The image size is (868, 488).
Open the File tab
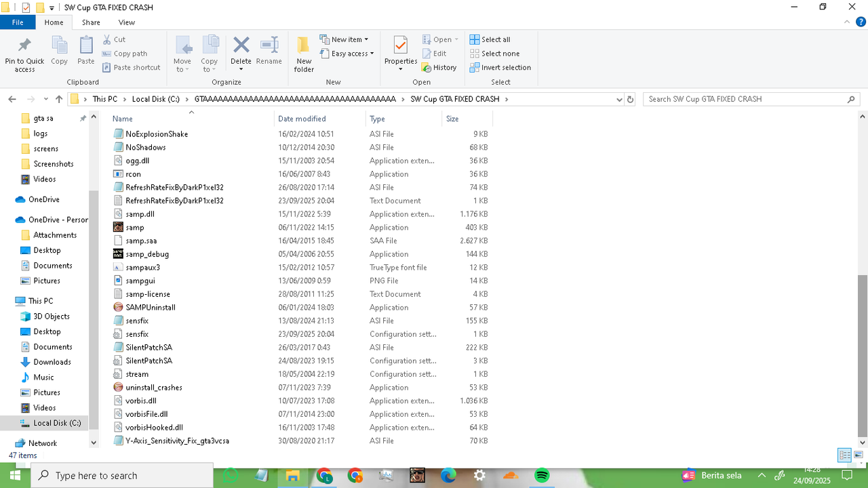18,22
